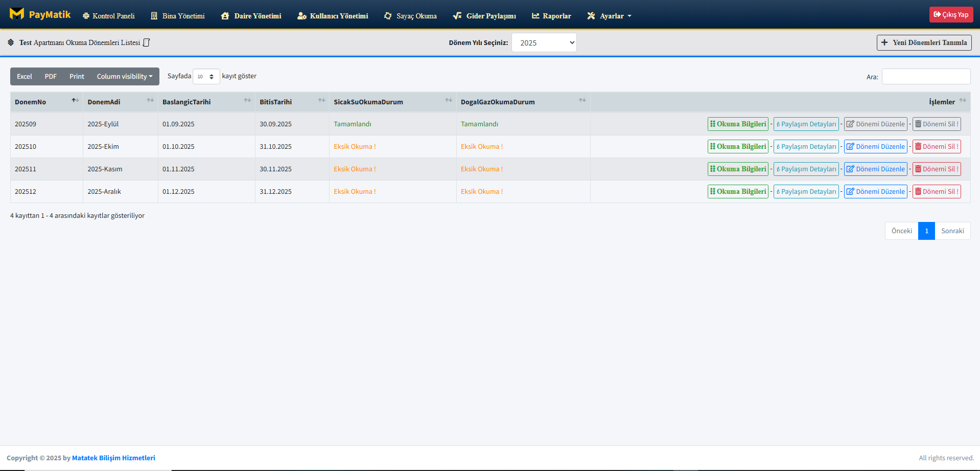Image resolution: width=980 pixels, height=471 pixels.
Task: Open the Matatek Bilişim Hizmetleri link
Action: tap(113, 458)
